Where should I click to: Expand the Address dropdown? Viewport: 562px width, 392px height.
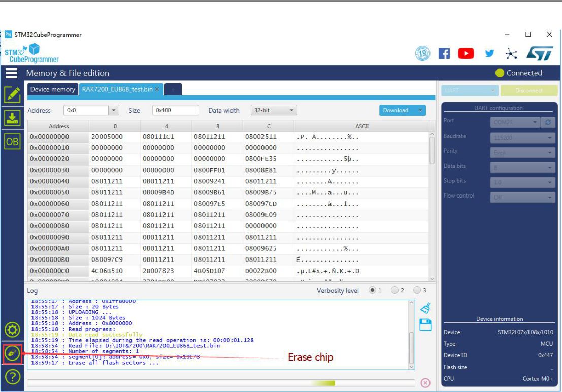tap(114, 110)
